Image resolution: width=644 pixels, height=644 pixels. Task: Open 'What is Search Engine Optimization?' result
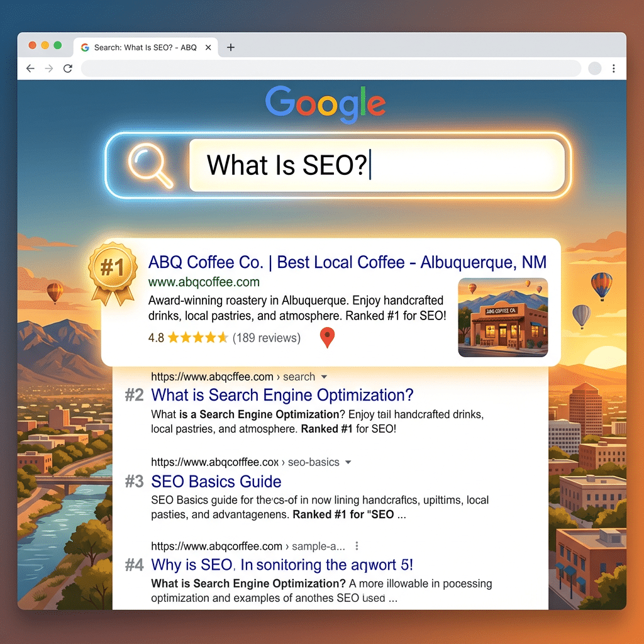point(282,395)
